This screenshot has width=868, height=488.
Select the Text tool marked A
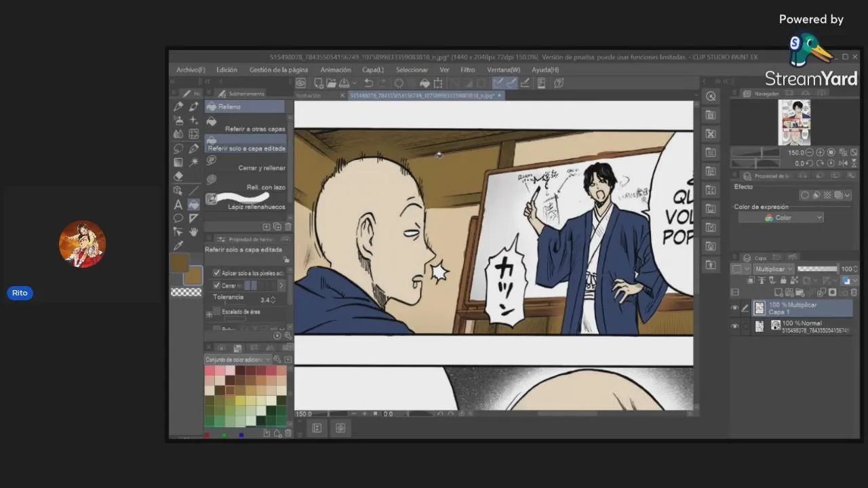(x=178, y=205)
